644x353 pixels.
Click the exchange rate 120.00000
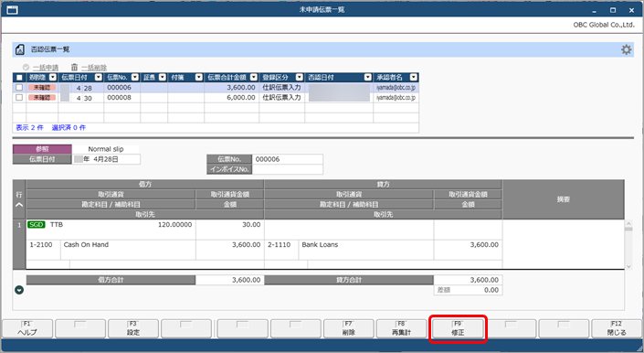tap(175, 224)
